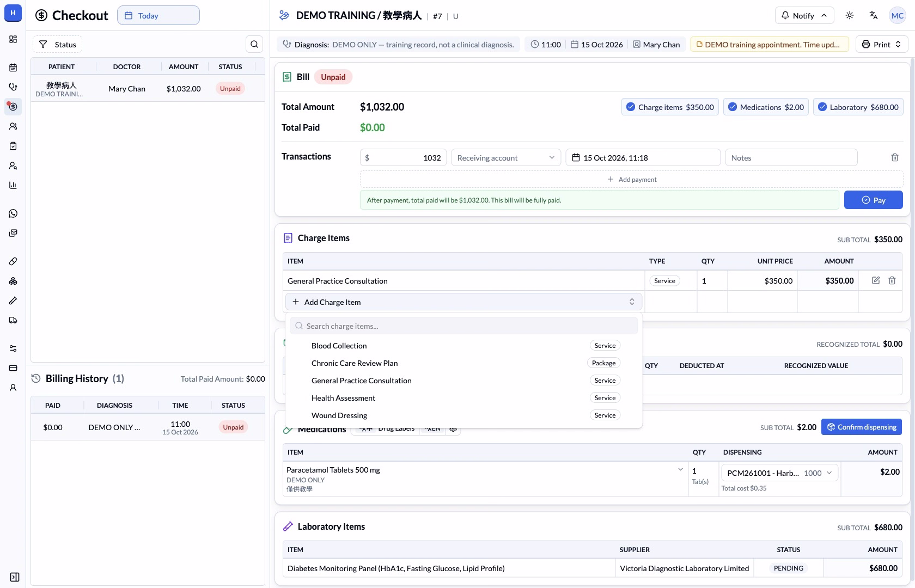
Task: Open the clipboard check icon in sidebar
Action: click(x=13, y=146)
